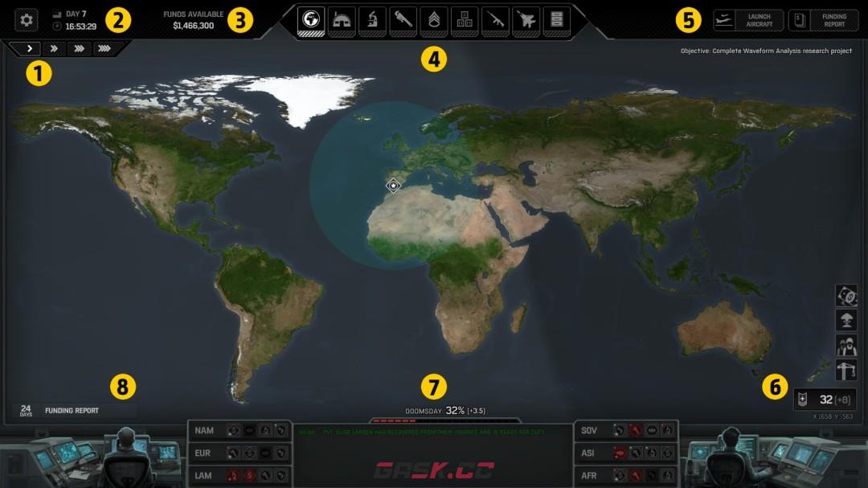Select the Geoscape globe tab
Screen dimensions: 868x488
[x=311, y=21]
